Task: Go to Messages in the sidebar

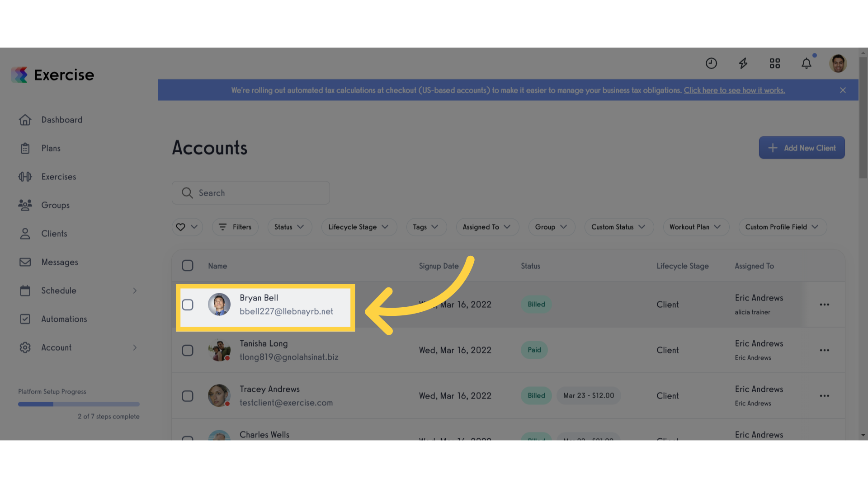Action: pos(59,262)
